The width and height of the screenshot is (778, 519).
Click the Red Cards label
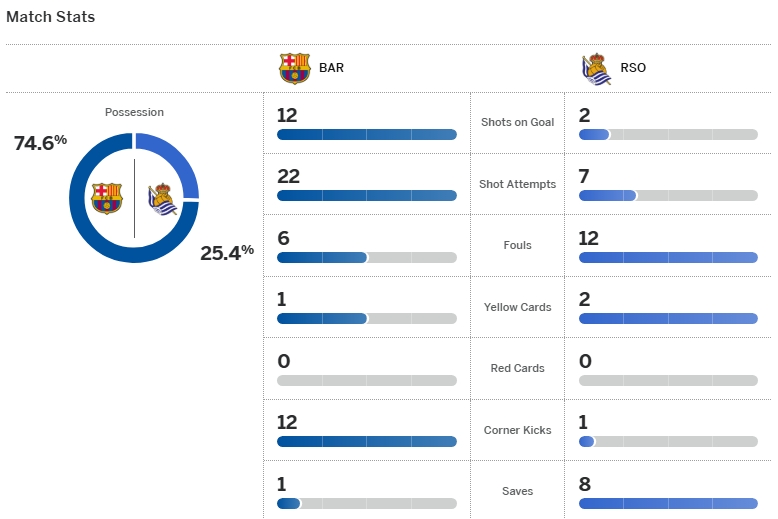(517, 368)
